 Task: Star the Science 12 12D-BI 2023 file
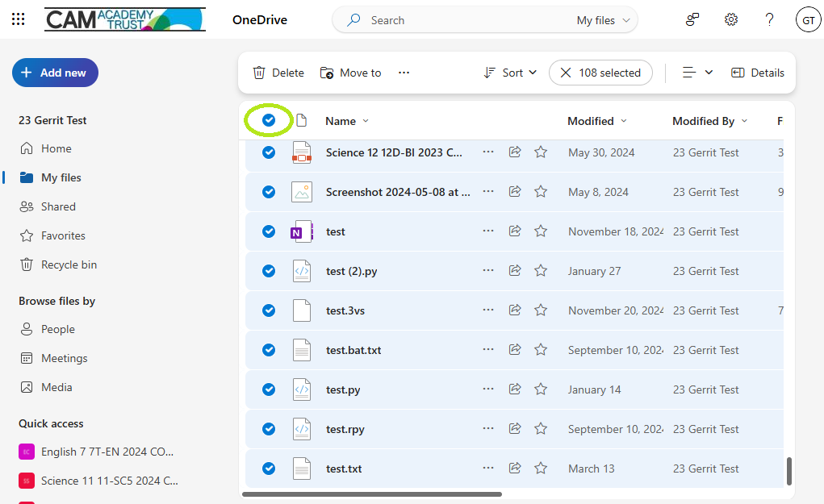(541, 152)
